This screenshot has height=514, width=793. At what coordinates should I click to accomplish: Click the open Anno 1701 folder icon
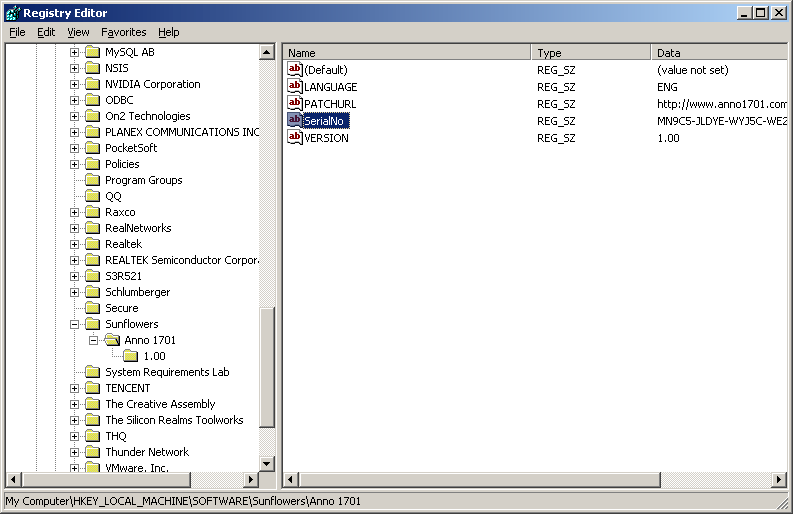coord(112,340)
